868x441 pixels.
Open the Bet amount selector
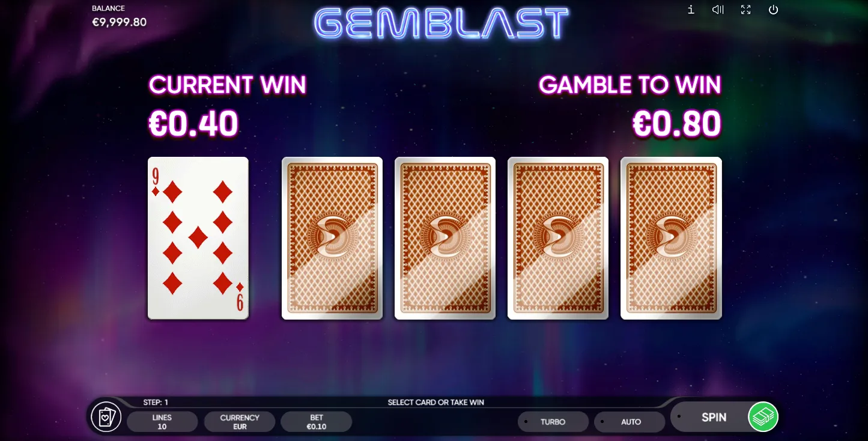[317, 422]
